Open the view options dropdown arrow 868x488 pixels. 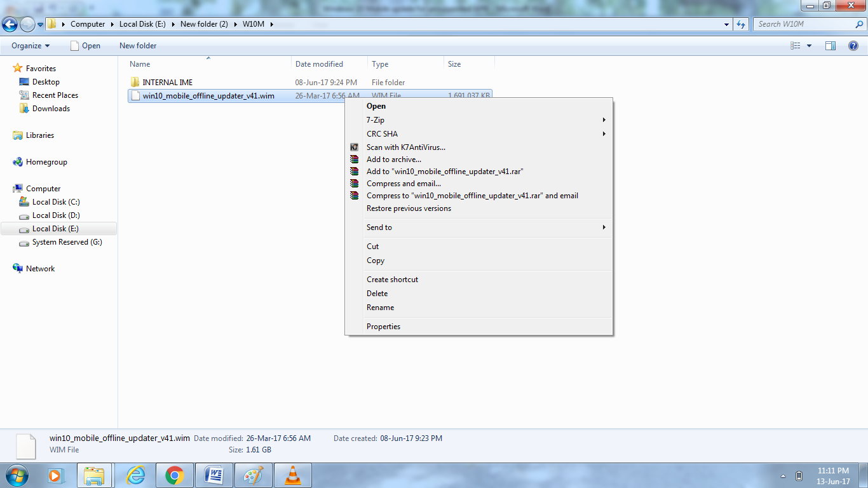click(809, 46)
